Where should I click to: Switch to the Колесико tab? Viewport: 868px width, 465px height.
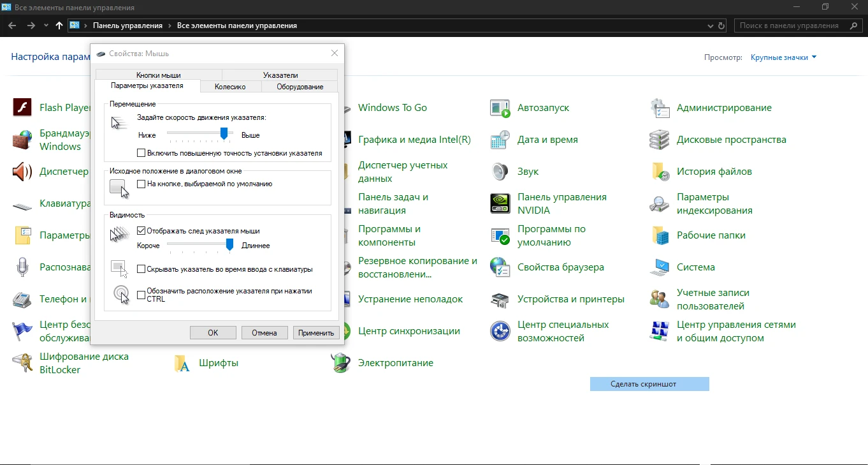click(x=229, y=87)
